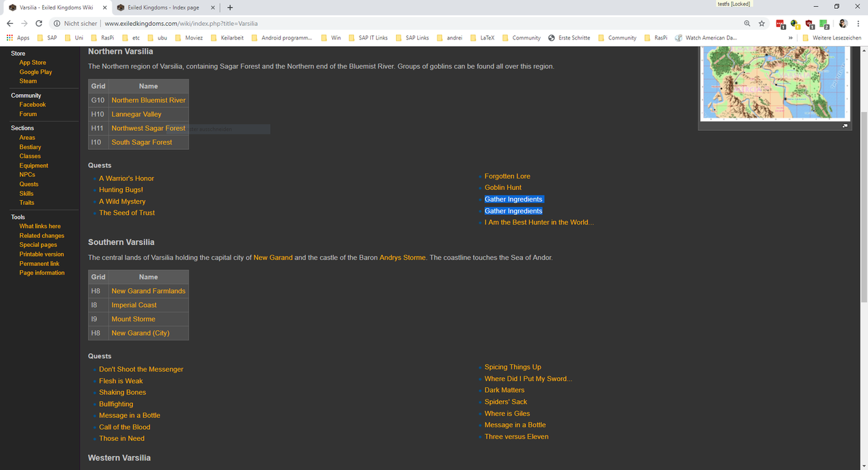Open a new browser tab
The height and width of the screenshot is (470, 868).
click(230, 7)
